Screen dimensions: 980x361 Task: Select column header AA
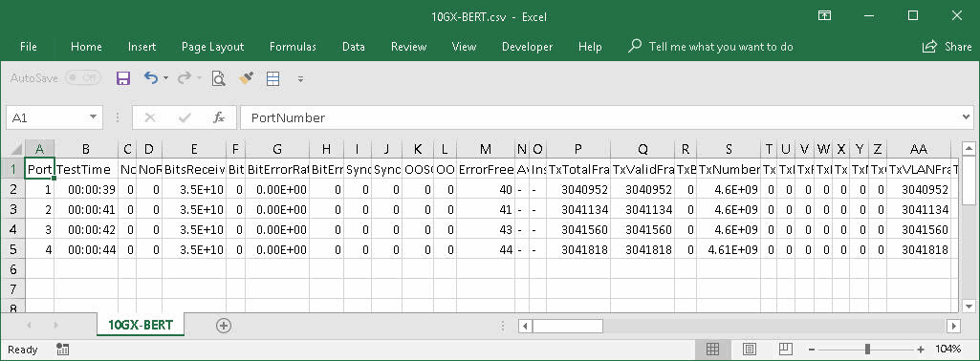(x=918, y=149)
